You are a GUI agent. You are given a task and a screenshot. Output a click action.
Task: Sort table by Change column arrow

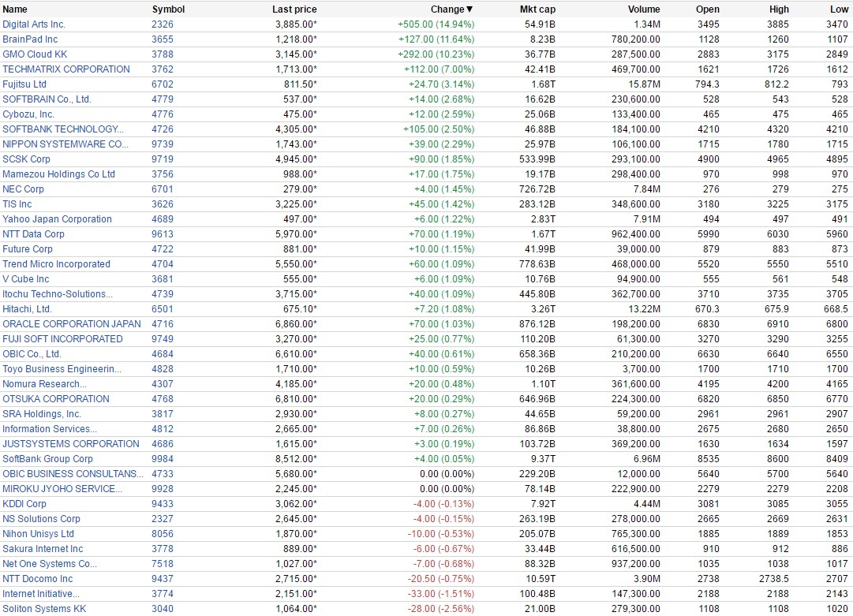pos(470,9)
